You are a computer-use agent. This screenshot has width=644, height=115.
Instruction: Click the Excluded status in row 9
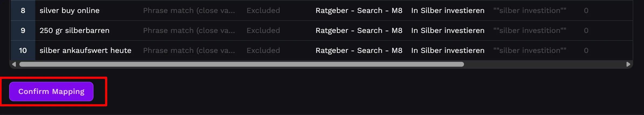tap(263, 31)
